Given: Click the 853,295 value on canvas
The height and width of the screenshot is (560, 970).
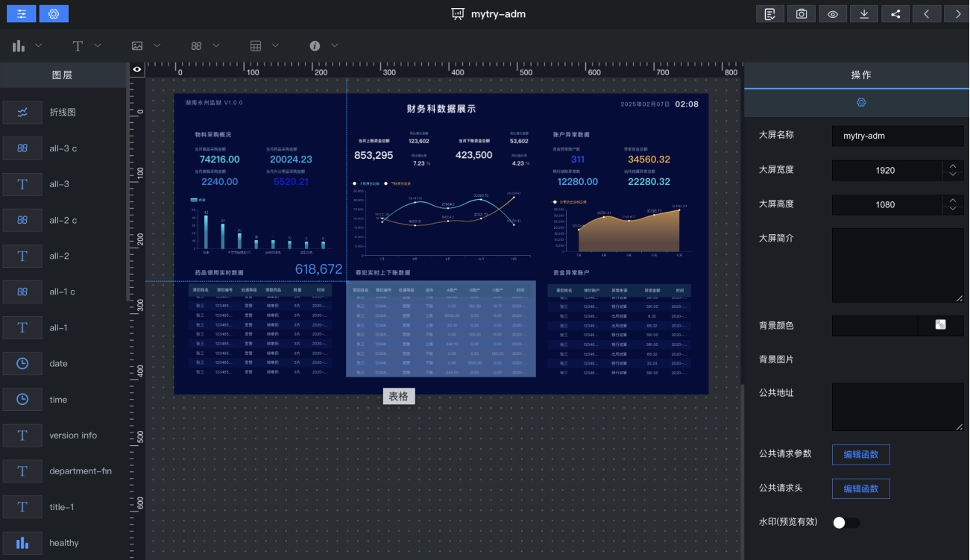Looking at the screenshot, I should pyautogui.click(x=374, y=155).
